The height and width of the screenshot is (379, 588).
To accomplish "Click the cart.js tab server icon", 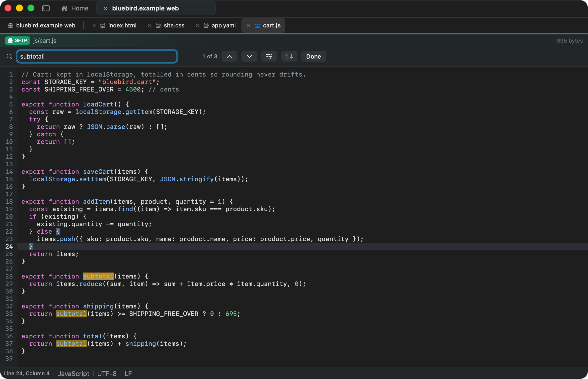I will pos(257,25).
